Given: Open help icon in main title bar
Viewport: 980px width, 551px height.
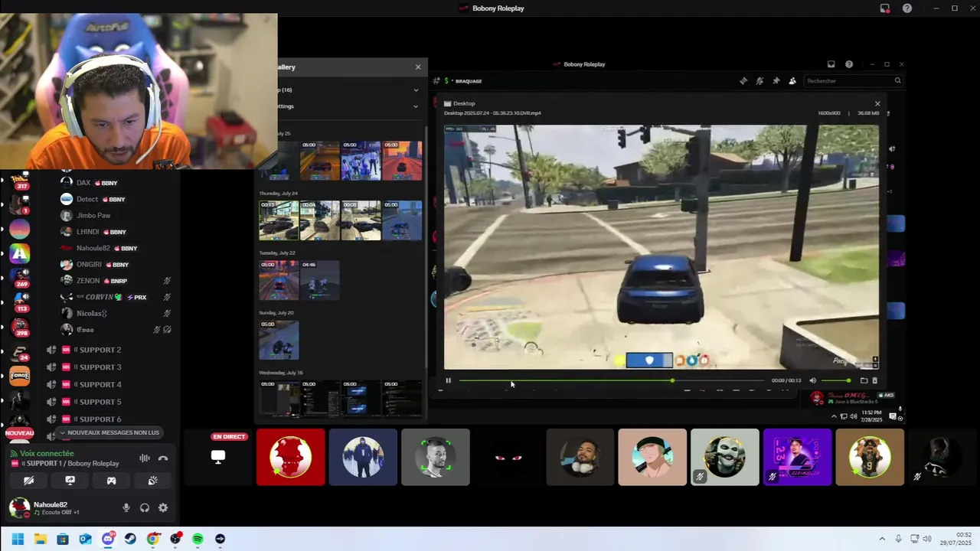Looking at the screenshot, I should [907, 8].
